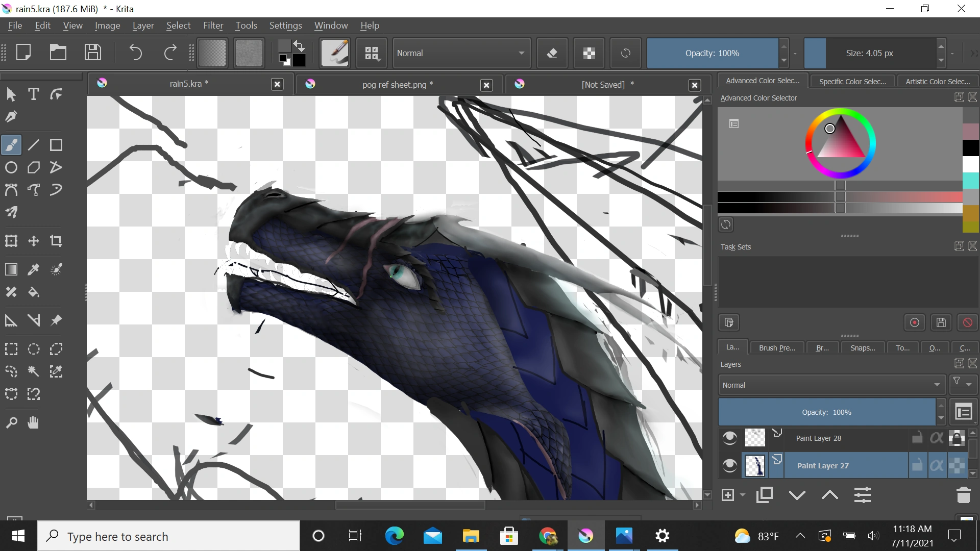
Task: Select the Fill tool
Action: pyautogui.click(x=33, y=292)
